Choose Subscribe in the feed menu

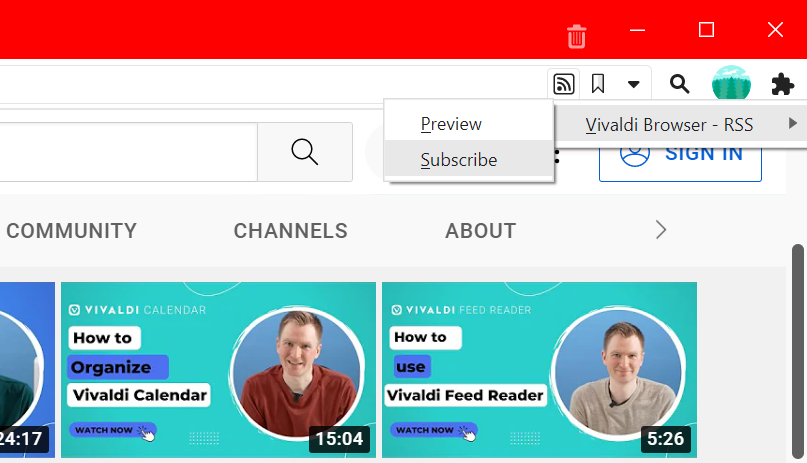pyautogui.click(x=469, y=159)
